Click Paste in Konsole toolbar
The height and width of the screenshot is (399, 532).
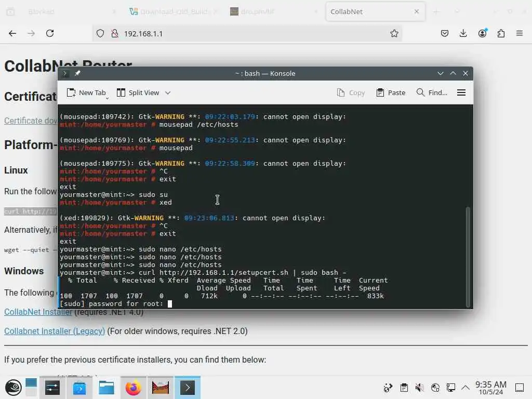coord(391,92)
